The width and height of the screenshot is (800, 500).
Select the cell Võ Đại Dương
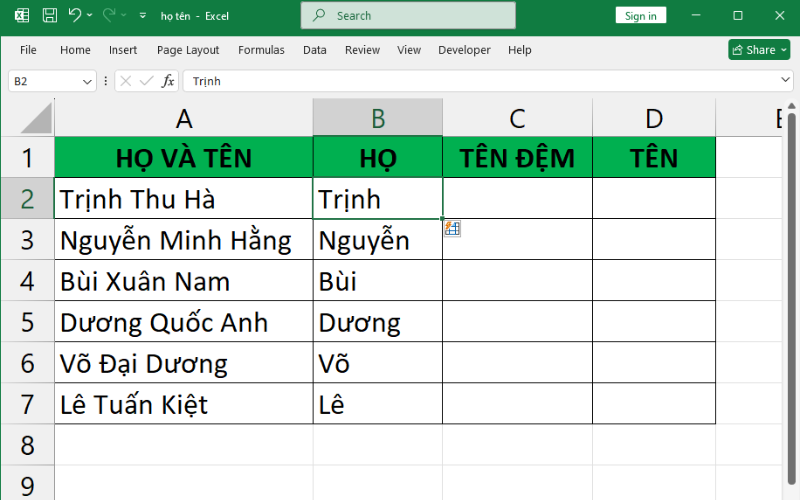(184, 363)
